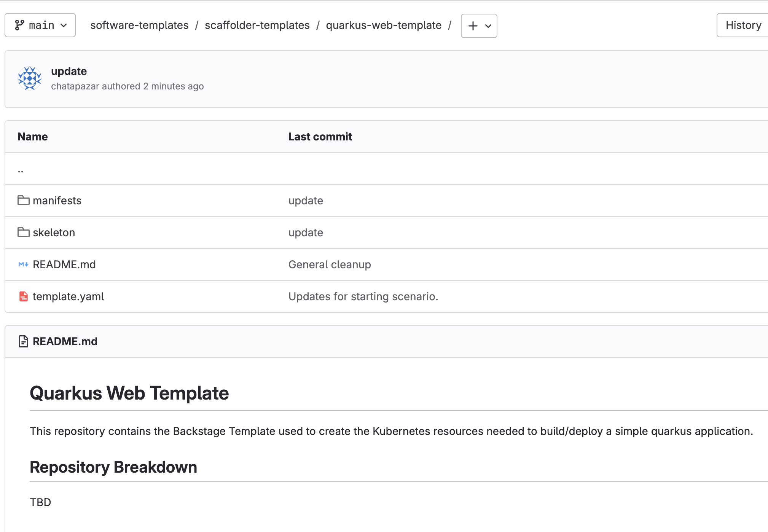Open chatapazar author link
Screen dimensions: 768x532
75,86
